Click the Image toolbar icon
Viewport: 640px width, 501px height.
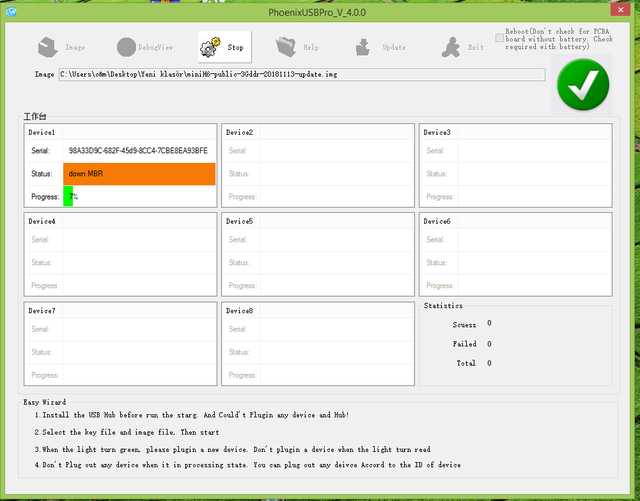click(48, 47)
